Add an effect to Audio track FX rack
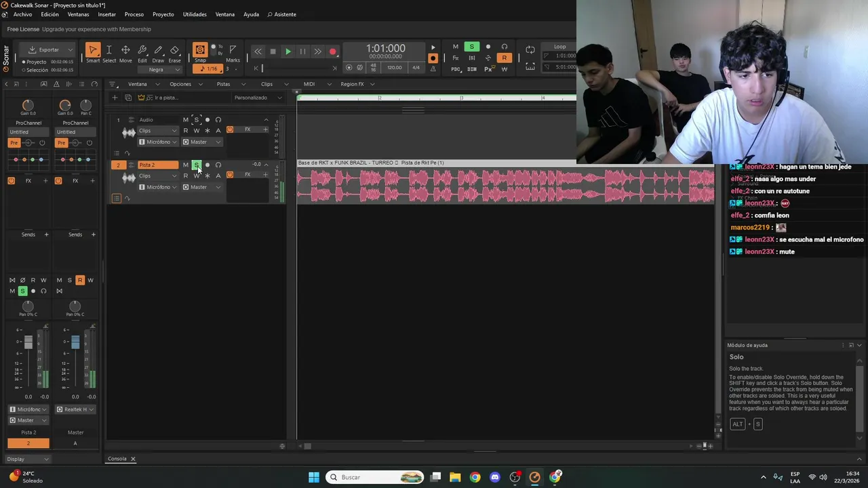868x488 pixels. (x=265, y=129)
